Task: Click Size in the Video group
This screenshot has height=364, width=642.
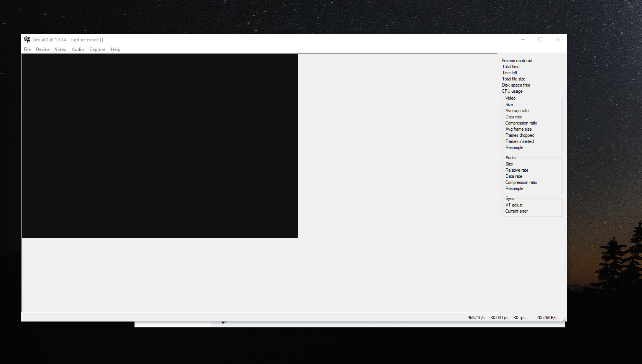Action: (x=509, y=105)
